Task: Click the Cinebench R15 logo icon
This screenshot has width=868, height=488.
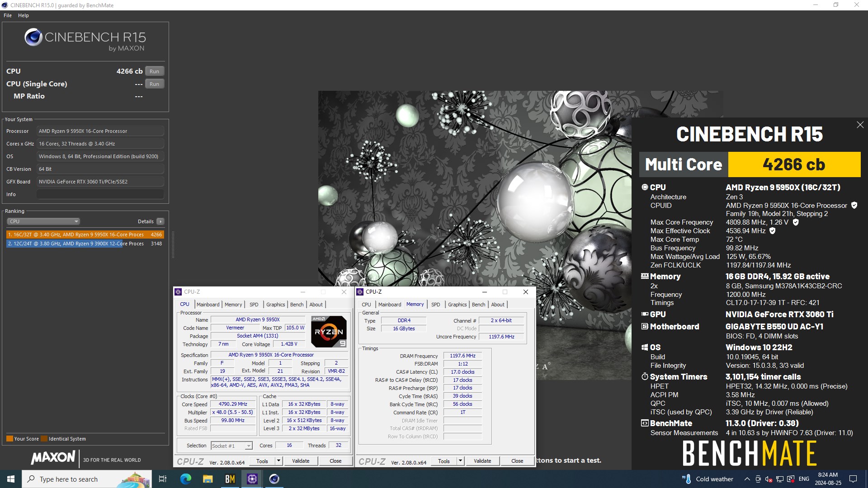Action: pos(33,38)
